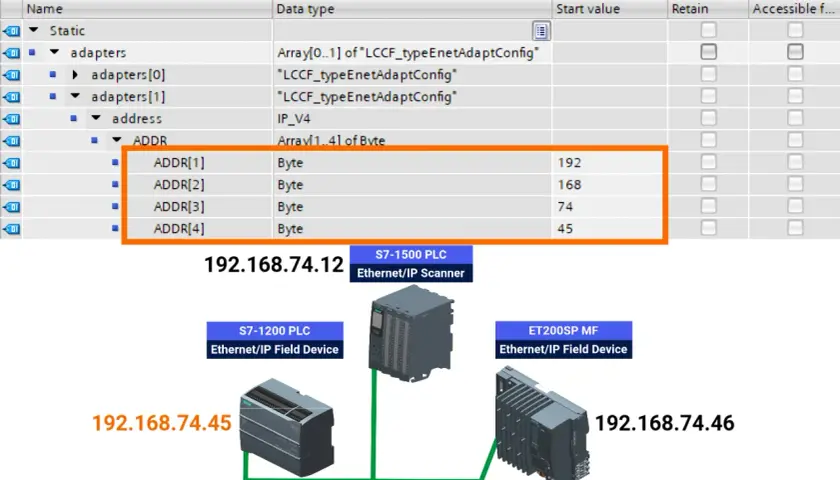Click the Name column header
840x480 pixels.
point(147,9)
